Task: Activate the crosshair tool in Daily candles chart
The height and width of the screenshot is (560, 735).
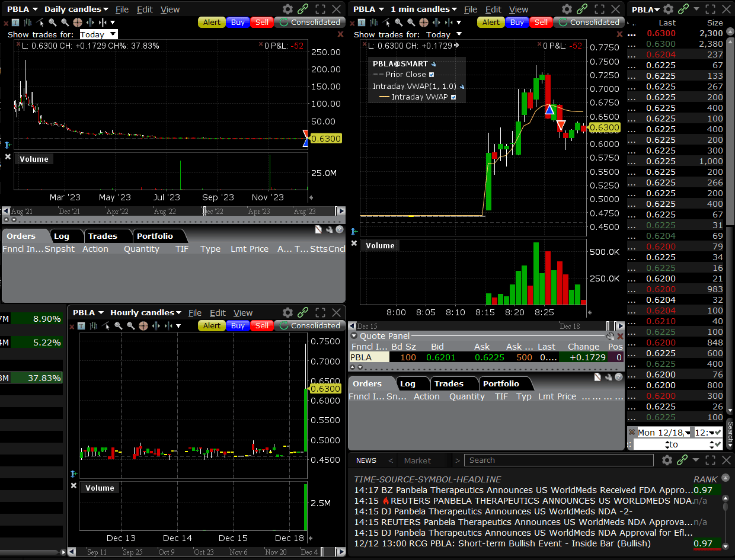Action: click(78, 23)
